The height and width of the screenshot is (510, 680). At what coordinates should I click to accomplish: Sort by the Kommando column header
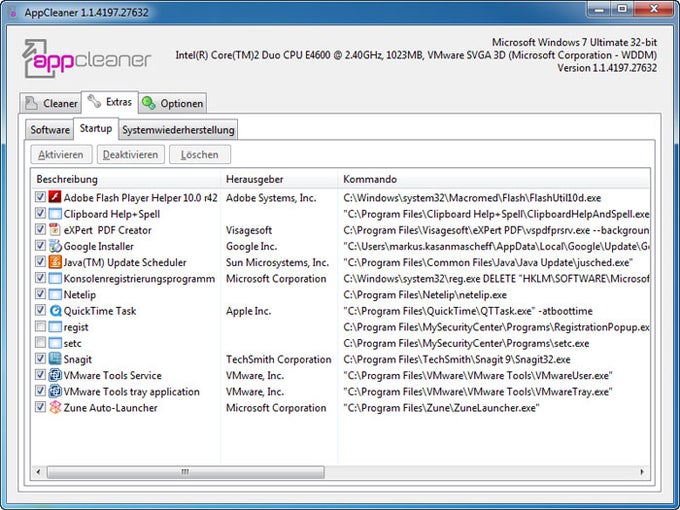(494, 179)
